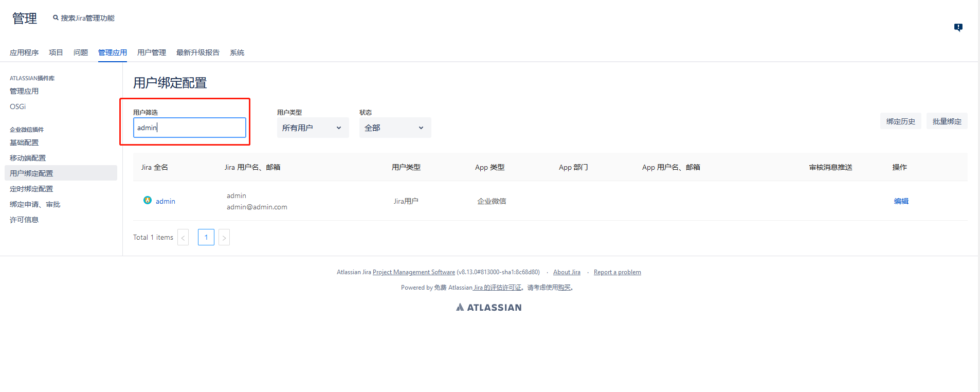Focus the 用户筛选 input field
The height and width of the screenshot is (392, 980).
click(x=189, y=128)
